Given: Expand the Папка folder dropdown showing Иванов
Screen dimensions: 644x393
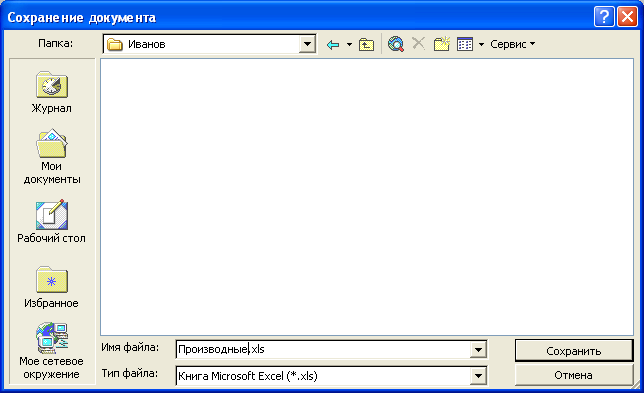Looking at the screenshot, I should [307, 44].
